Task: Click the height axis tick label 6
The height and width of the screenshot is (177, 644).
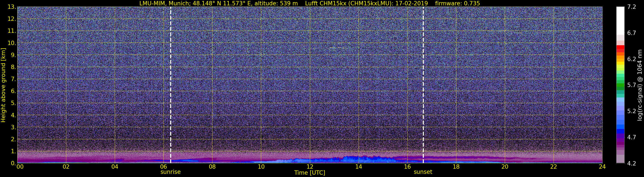Action: click(13, 91)
